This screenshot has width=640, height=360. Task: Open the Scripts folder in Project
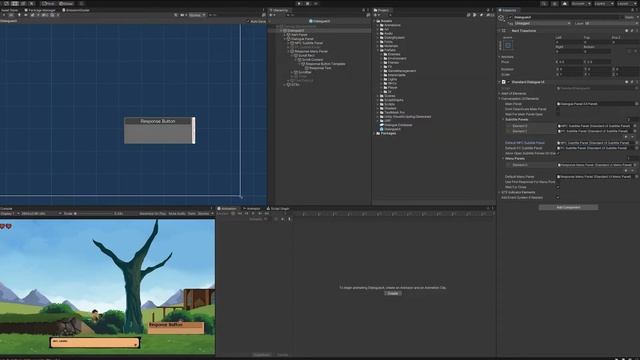[390, 104]
